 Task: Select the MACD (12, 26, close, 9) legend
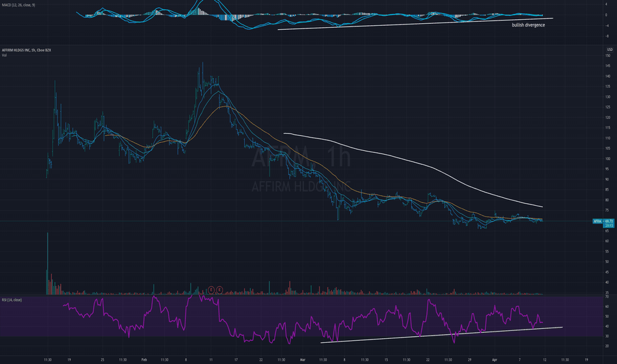tap(19, 5)
